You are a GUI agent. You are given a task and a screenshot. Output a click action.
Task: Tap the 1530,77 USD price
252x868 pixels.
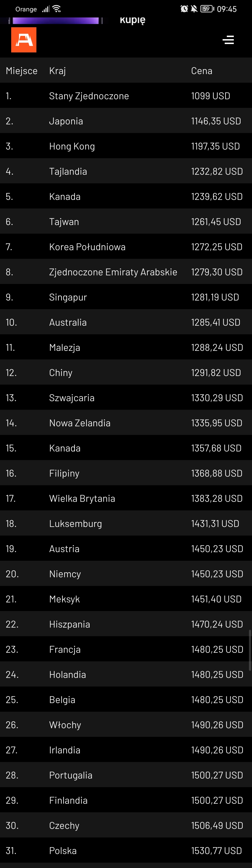[216, 851]
